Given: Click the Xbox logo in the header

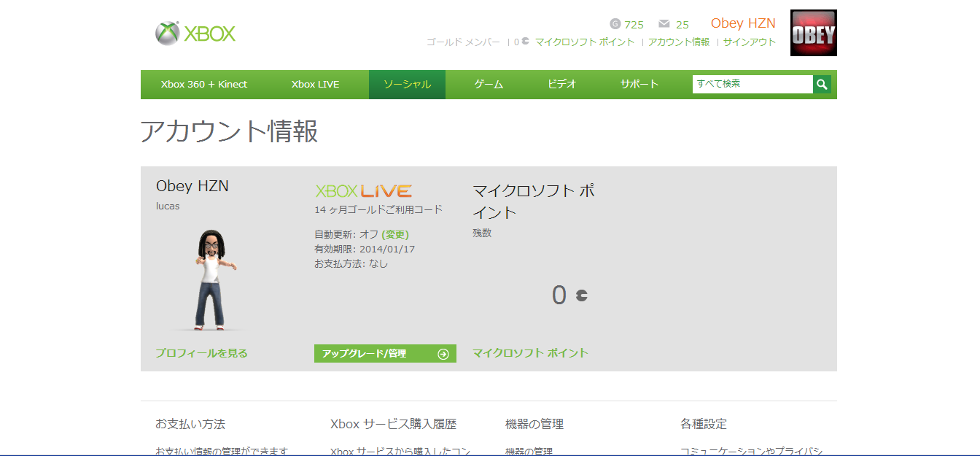Looking at the screenshot, I should [x=195, y=34].
